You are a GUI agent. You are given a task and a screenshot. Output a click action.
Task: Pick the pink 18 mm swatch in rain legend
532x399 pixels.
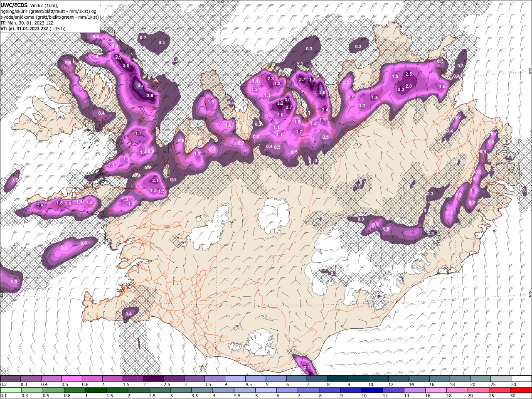pos(457,390)
